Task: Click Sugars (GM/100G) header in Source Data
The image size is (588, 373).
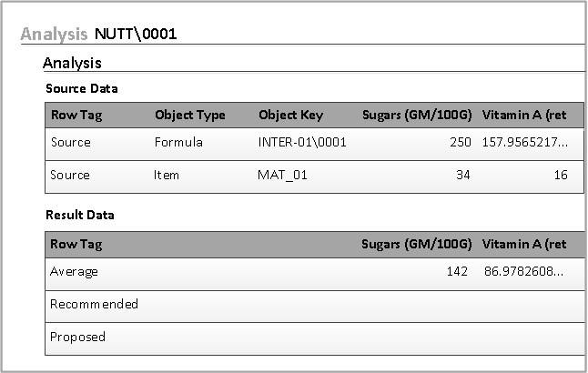Action: pyautogui.click(x=416, y=116)
